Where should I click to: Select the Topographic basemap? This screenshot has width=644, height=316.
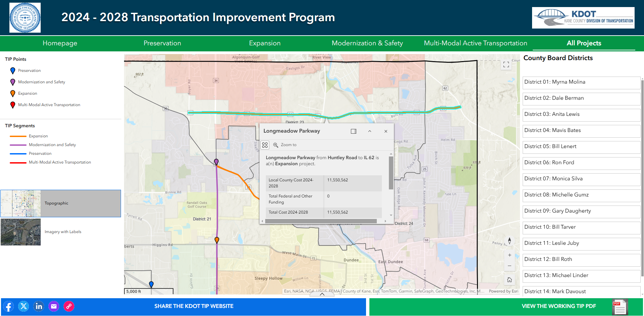click(x=61, y=204)
